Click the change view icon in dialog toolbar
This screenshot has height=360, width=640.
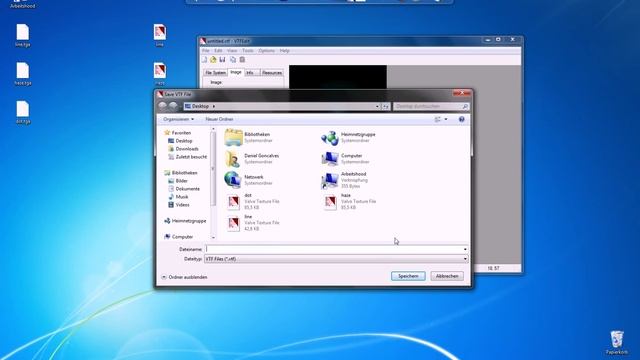tap(438, 119)
